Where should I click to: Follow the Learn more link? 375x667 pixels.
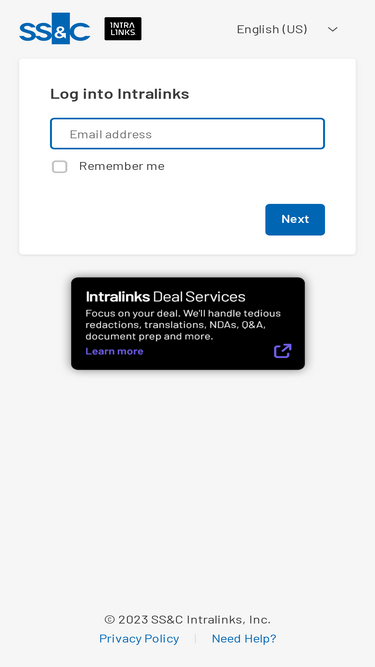[x=114, y=351]
